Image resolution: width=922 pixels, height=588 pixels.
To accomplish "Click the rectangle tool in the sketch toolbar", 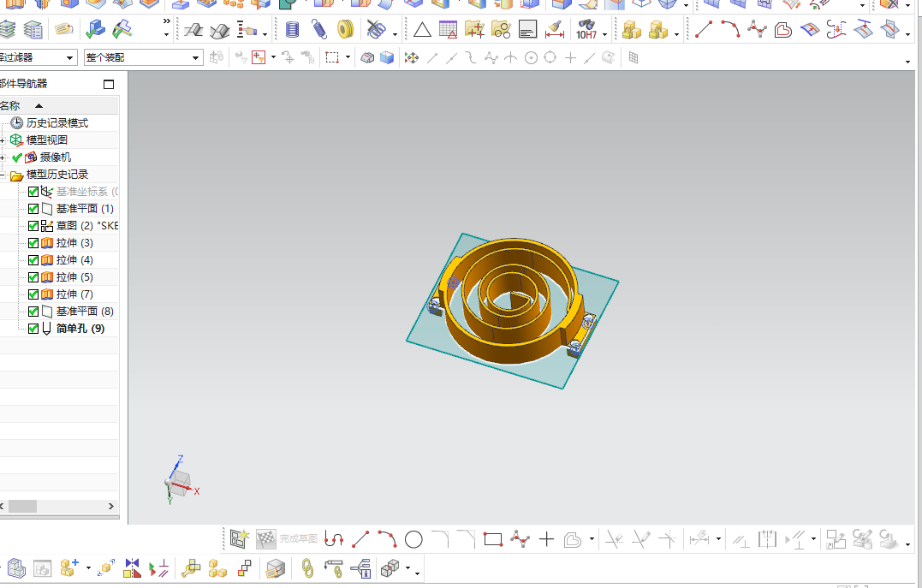I will (493, 539).
